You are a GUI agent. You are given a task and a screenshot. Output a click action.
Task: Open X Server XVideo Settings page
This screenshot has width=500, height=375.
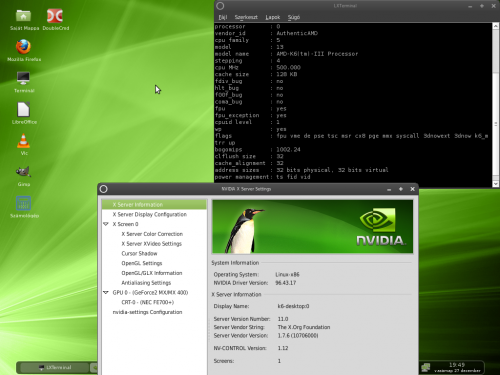[x=151, y=244]
